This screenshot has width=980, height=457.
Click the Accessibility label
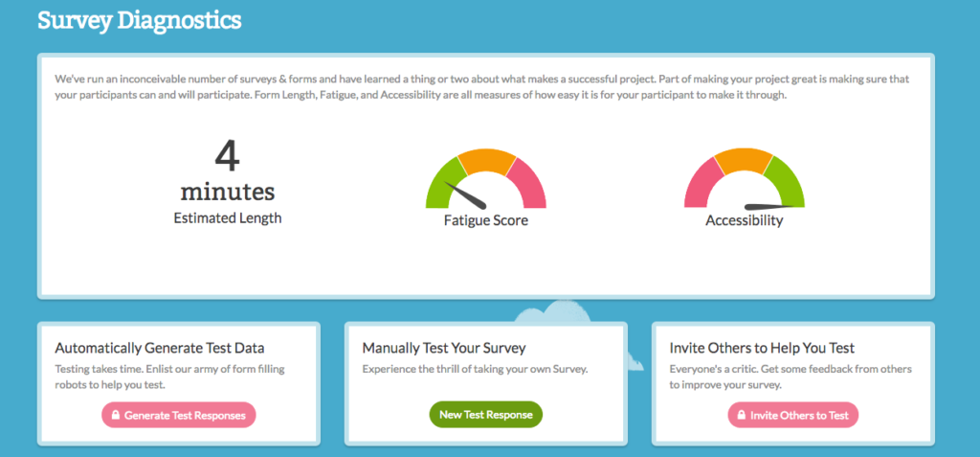[745, 220]
